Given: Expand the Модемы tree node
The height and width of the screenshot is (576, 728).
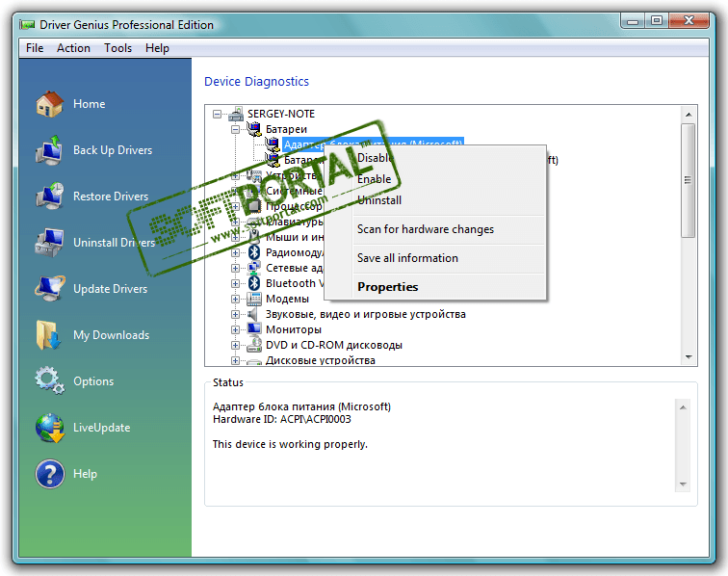Looking at the screenshot, I should coord(235,299).
